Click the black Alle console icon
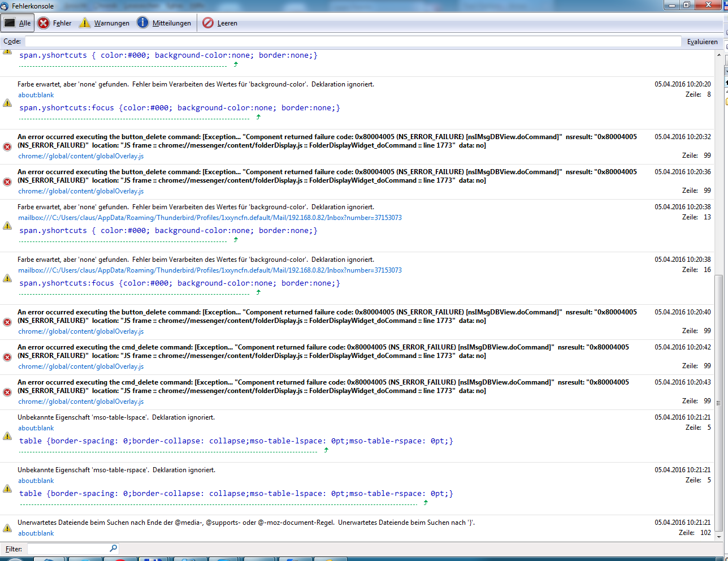Viewport: 728px width, 561px height. pos(10,23)
